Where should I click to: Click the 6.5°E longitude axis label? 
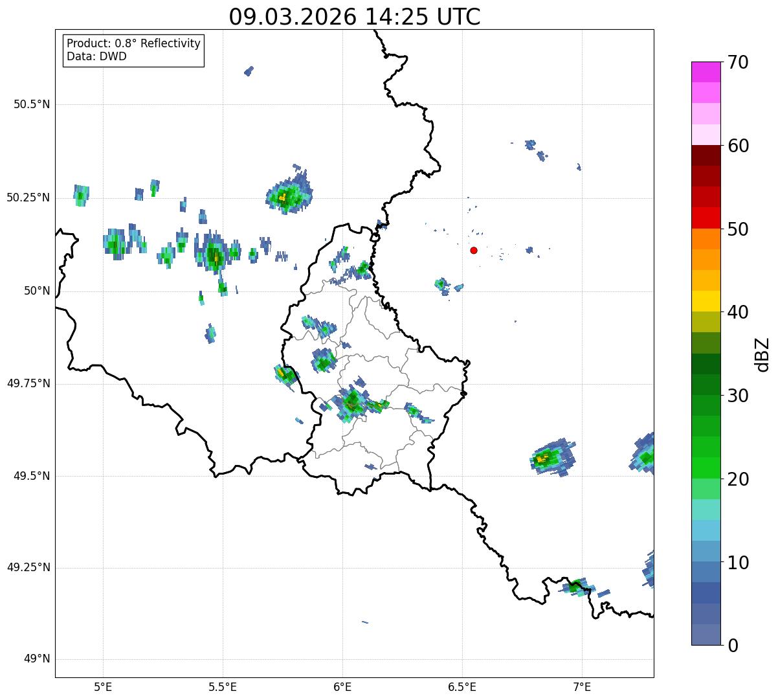click(462, 686)
